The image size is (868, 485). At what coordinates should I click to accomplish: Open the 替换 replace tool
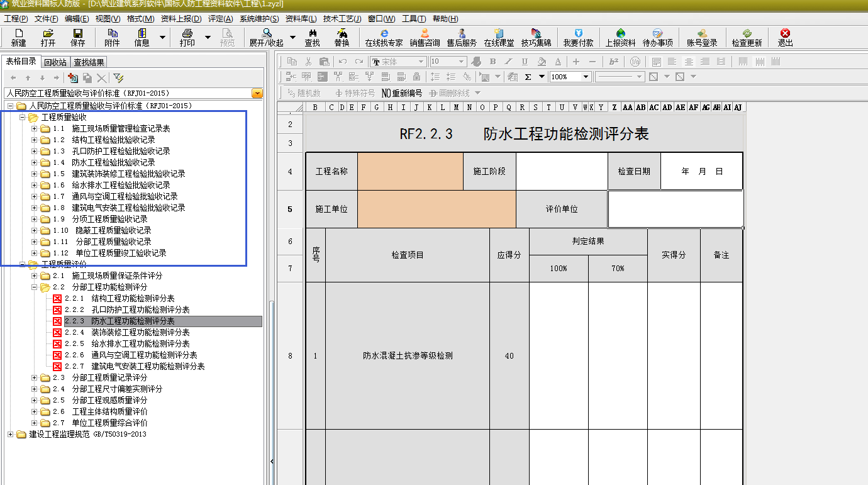[342, 38]
